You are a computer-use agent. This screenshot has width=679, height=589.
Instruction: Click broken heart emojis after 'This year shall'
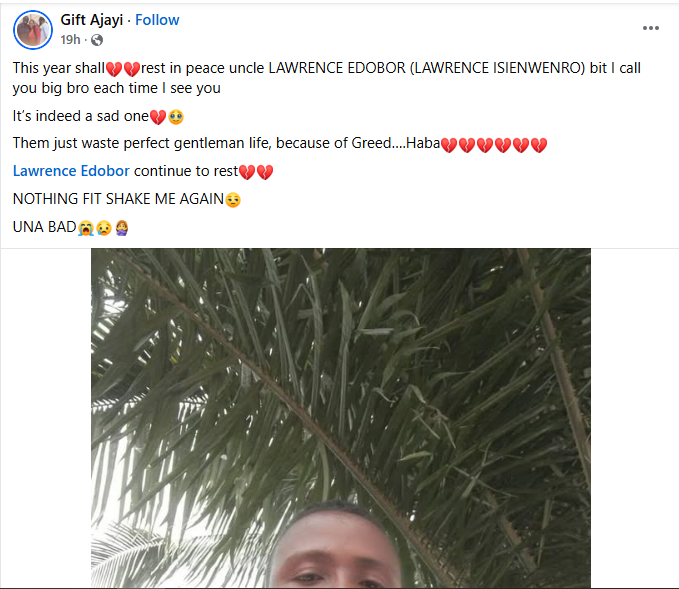coord(123,69)
